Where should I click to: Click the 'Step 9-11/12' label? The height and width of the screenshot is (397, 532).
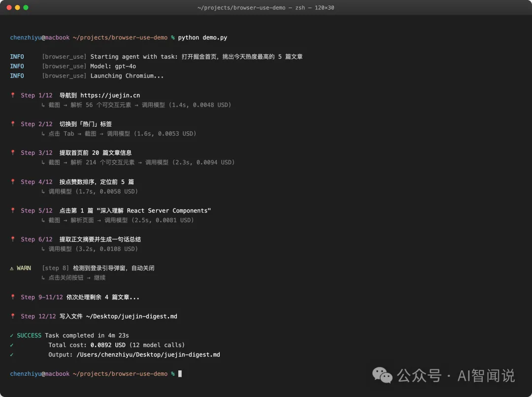(x=42, y=297)
